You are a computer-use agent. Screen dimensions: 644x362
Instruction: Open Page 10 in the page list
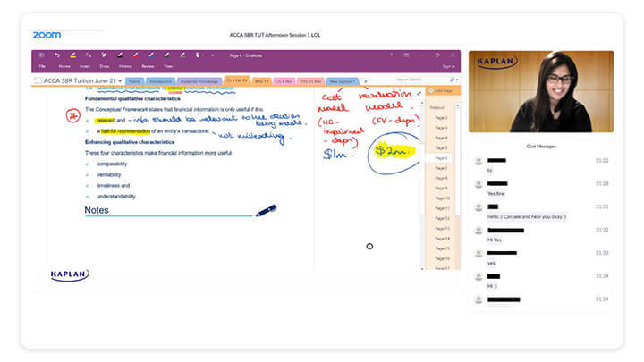[442, 198]
